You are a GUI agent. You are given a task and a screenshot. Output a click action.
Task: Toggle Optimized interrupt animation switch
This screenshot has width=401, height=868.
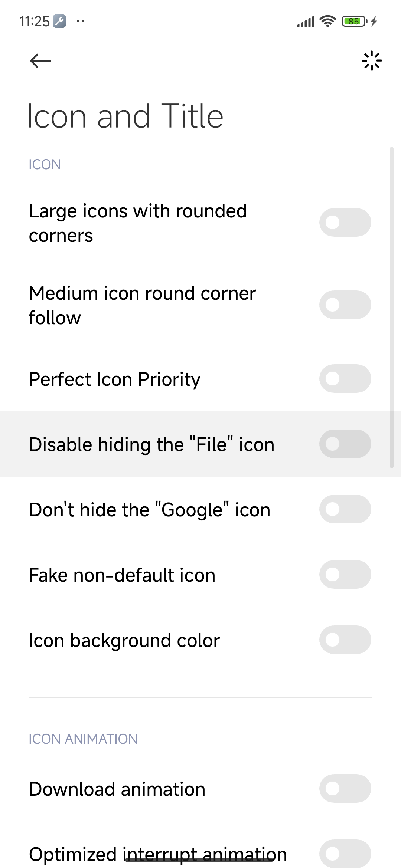tap(345, 853)
